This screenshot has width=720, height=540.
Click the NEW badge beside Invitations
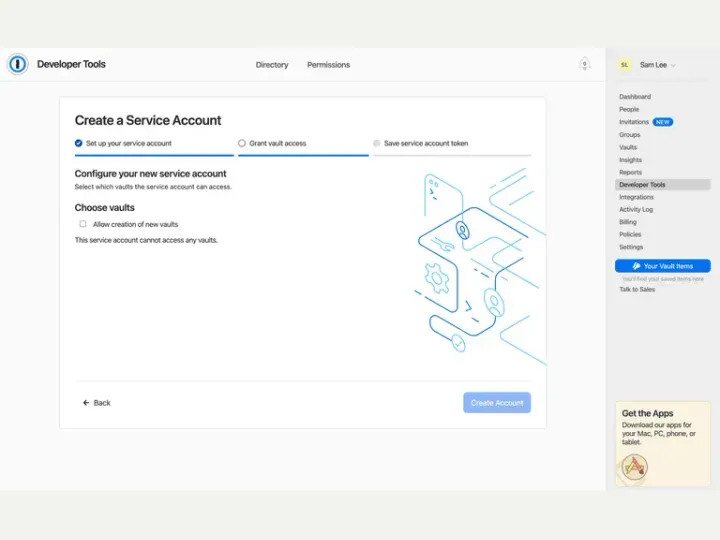662,122
